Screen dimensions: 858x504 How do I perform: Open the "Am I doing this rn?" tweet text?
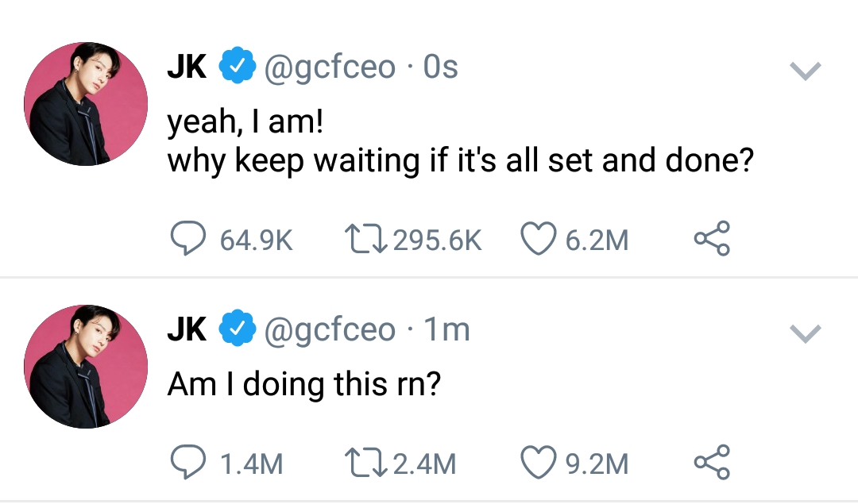point(303,386)
